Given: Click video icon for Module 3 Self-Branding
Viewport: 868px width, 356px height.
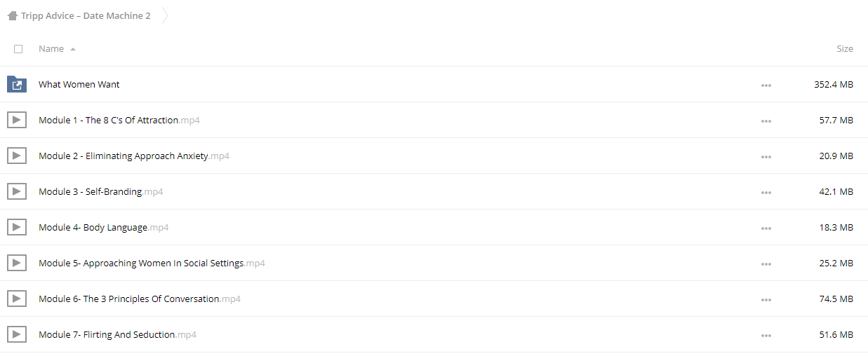Looking at the screenshot, I should (17, 191).
